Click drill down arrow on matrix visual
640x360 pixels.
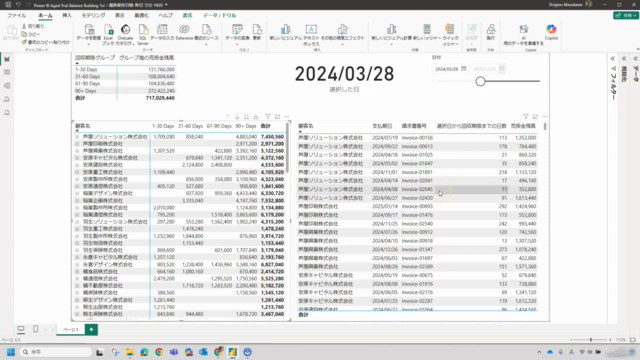(237, 117)
